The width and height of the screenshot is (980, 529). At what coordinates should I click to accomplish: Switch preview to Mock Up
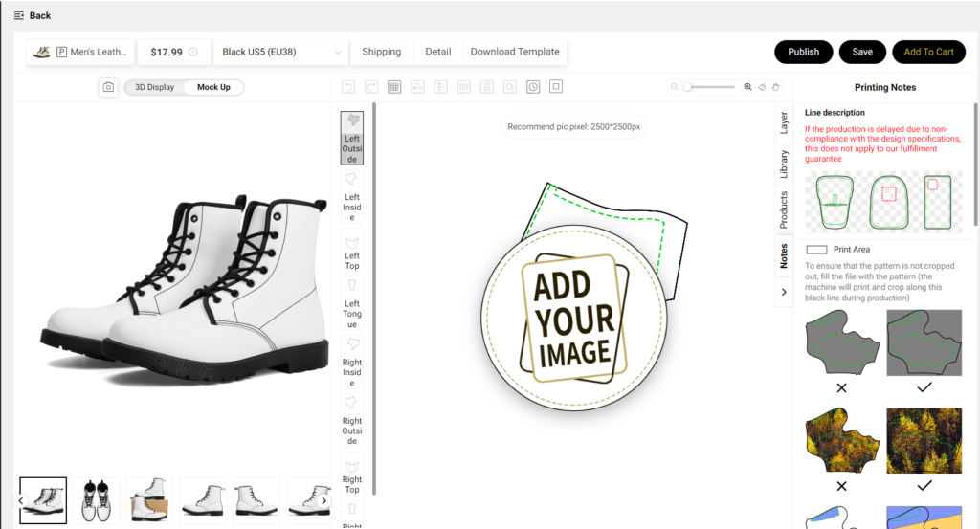tap(213, 87)
